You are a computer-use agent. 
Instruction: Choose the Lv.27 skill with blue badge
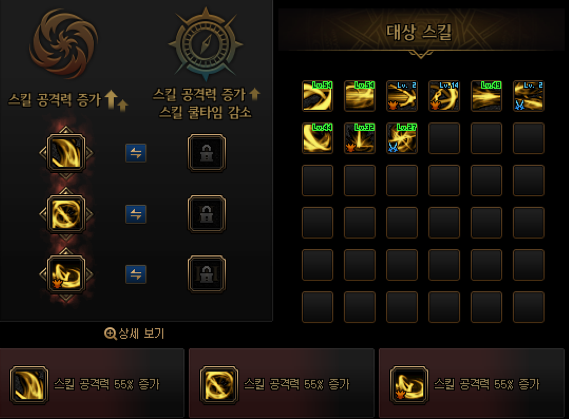[402, 138]
